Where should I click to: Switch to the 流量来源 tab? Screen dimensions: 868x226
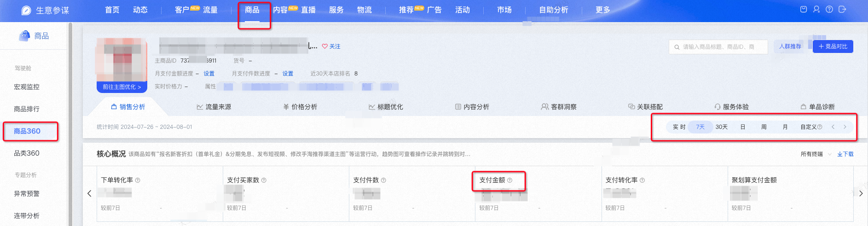(214, 107)
